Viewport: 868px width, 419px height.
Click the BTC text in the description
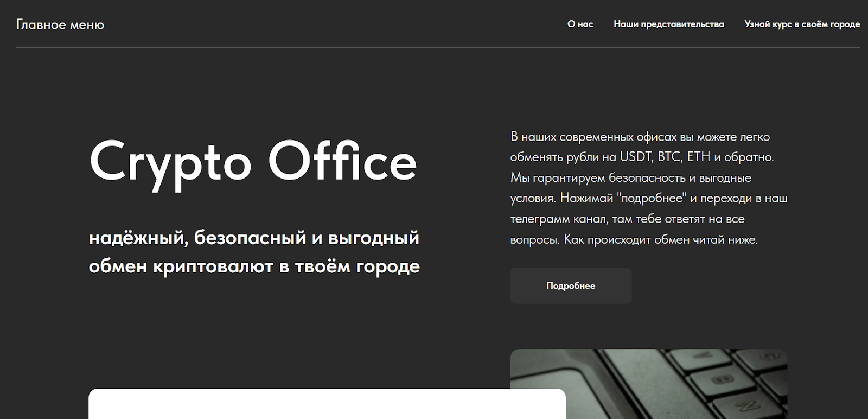669,157
